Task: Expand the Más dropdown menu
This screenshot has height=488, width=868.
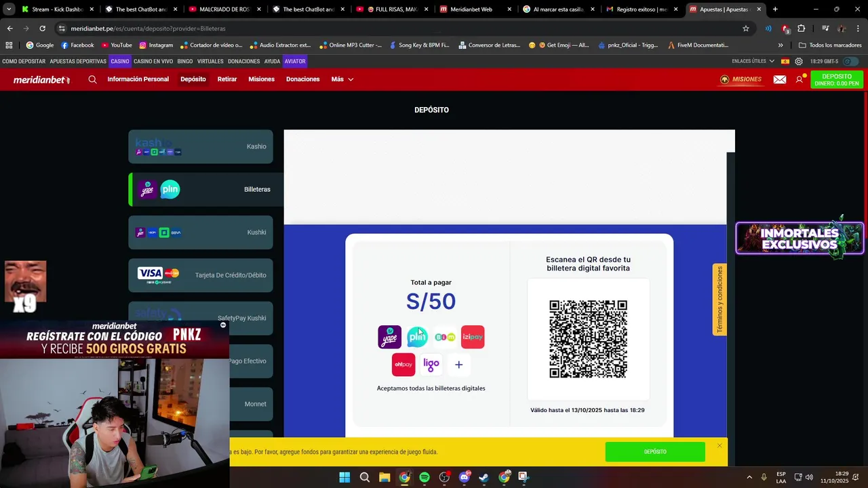Action: click(x=342, y=79)
